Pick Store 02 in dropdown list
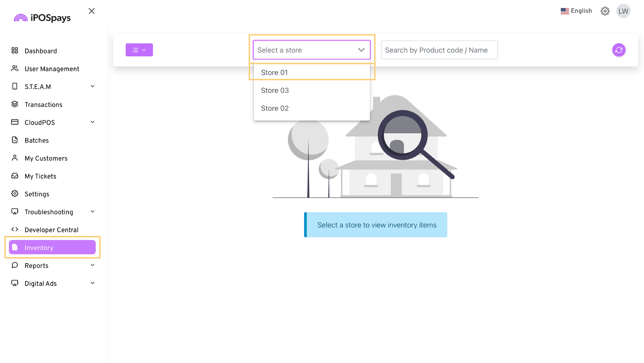Viewport: 644px width, 363px height. click(275, 108)
